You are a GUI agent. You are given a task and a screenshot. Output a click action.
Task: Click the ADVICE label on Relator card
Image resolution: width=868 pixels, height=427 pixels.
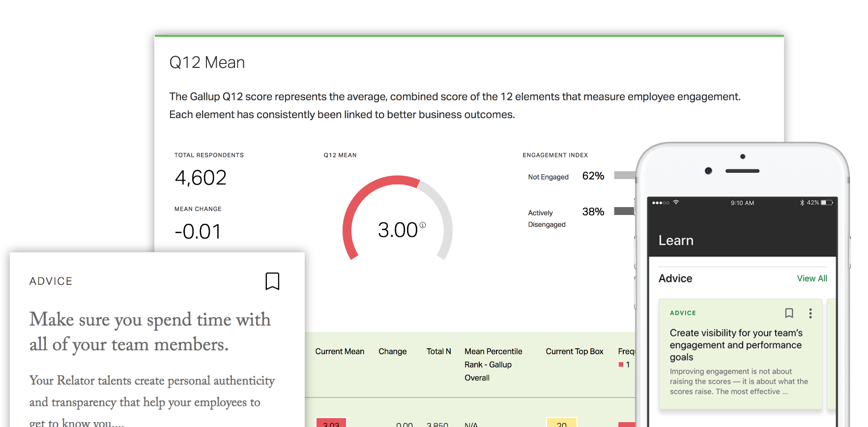[51, 281]
